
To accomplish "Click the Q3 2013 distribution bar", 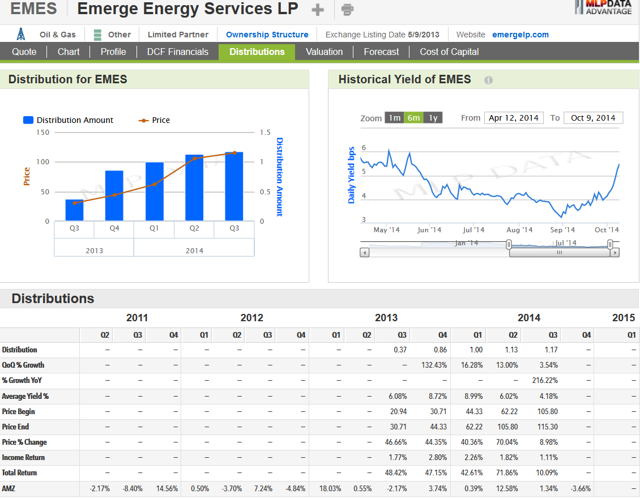I will [74, 210].
